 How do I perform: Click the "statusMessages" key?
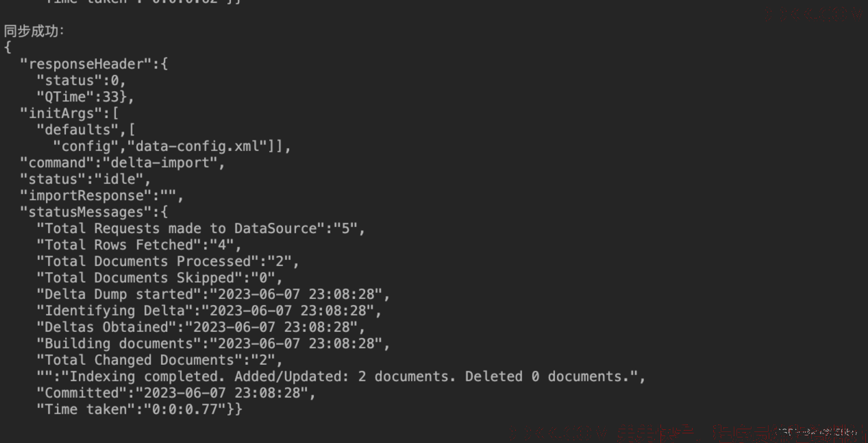(x=86, y=212)
